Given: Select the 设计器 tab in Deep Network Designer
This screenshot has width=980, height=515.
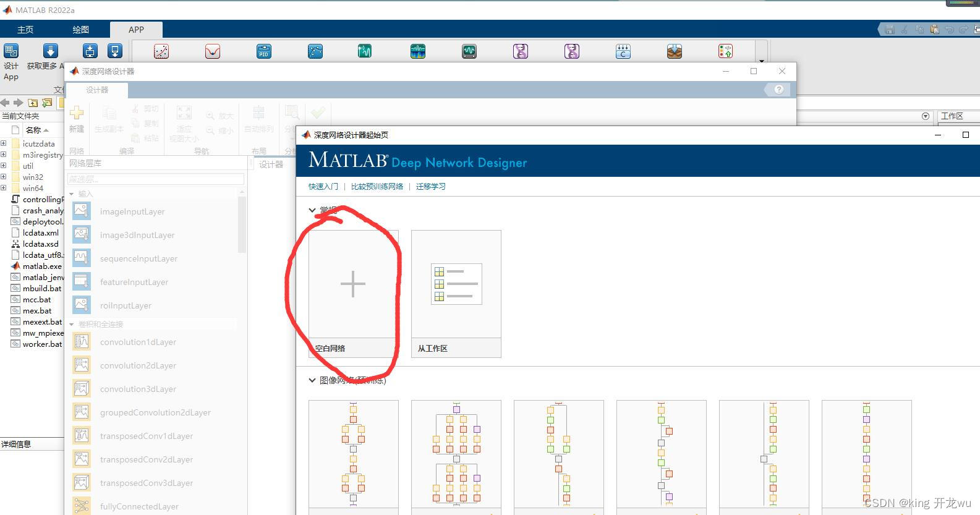Looking at the screenshot, I should 97,90.
